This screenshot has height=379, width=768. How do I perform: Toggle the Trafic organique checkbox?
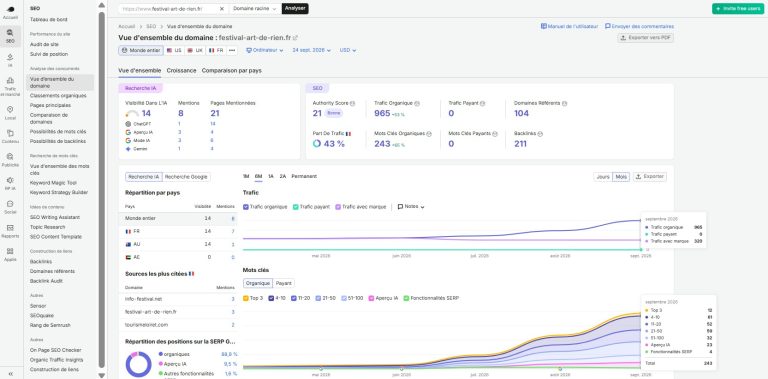[246, 207]
